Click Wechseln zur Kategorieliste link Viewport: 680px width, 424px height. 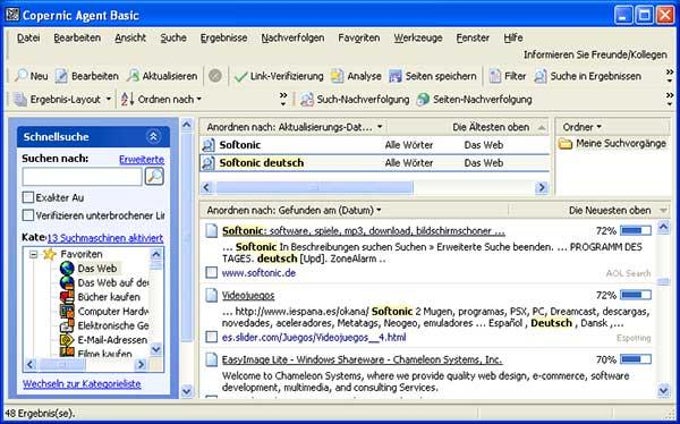82,384
